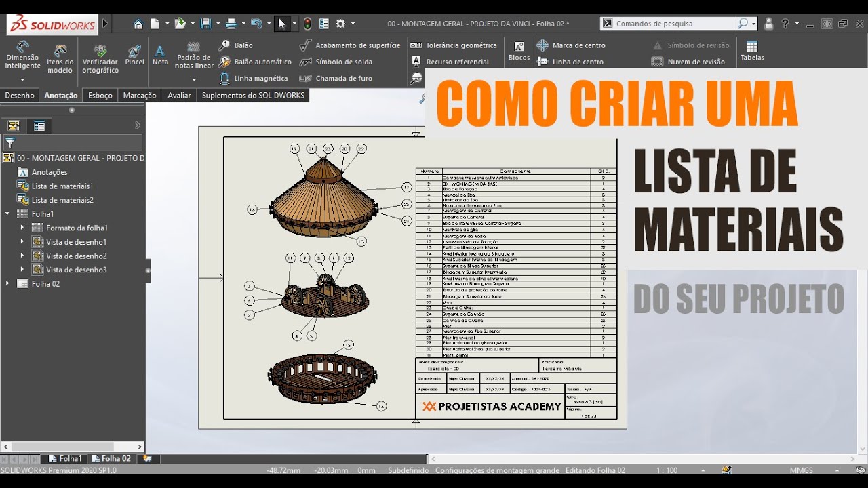Expand Formato da folha1 in the tree
The width and height of the screenshot is (868, 488).
[x=22, y=228]
